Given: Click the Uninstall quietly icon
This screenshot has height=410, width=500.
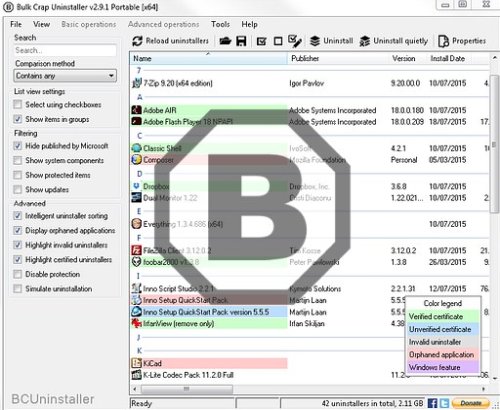Looking at the screenshot, I should tap(365, 41).
